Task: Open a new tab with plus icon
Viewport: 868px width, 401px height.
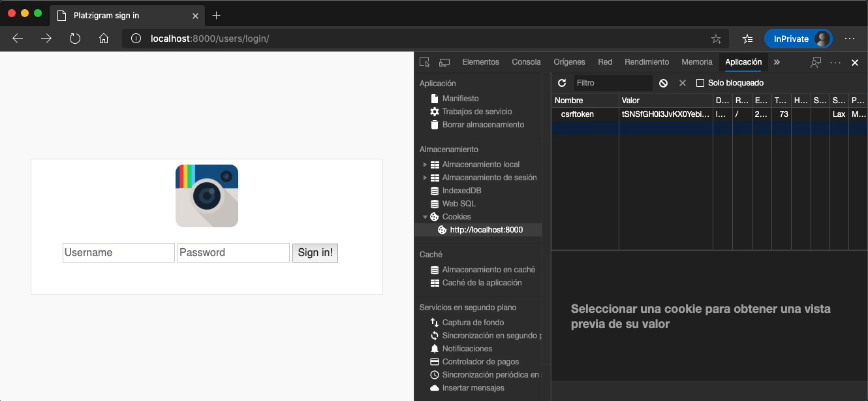Action: pyautogui.click(x=217, y=15)
